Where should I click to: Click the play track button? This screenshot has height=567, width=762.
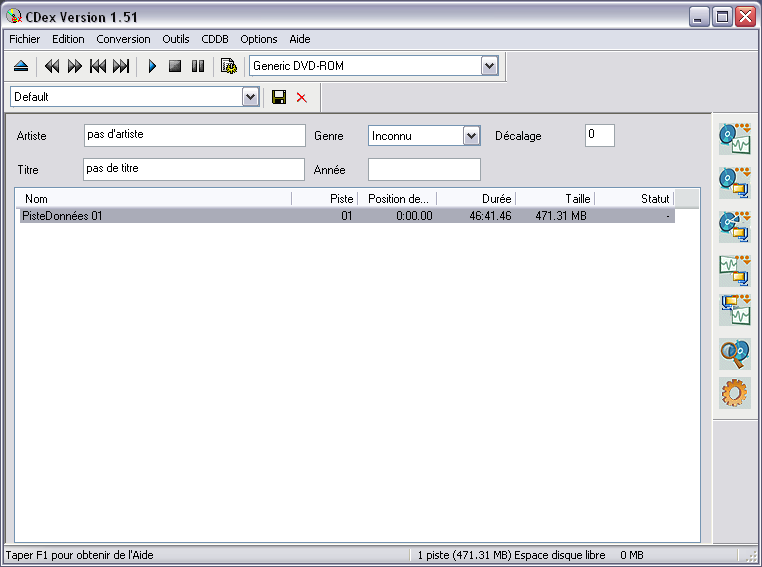pyautogui.click(x=152, y=66)
